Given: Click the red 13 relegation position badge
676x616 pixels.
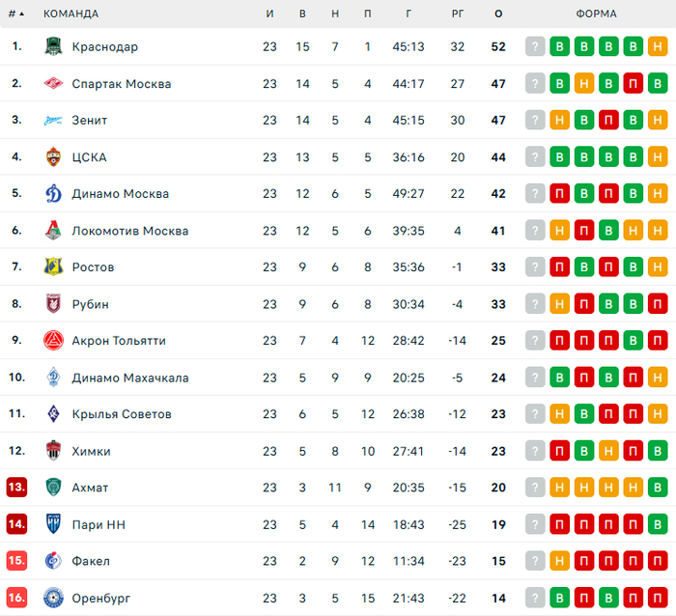Looking at the screenshot, I should [x=16, y=488].
